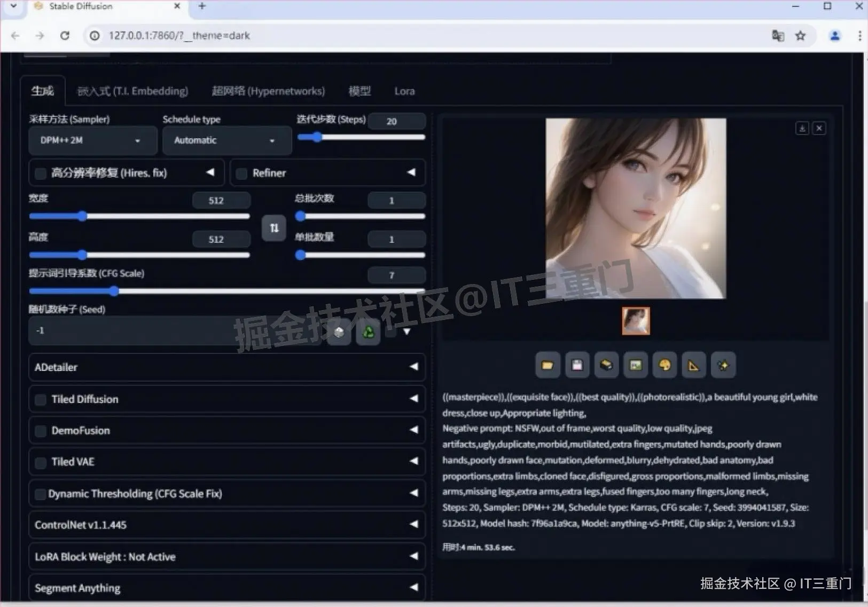The height and width of the screenshot is (607, 868).
Task: Select the small image thumbnail below preview
Action: click(636, 320)
